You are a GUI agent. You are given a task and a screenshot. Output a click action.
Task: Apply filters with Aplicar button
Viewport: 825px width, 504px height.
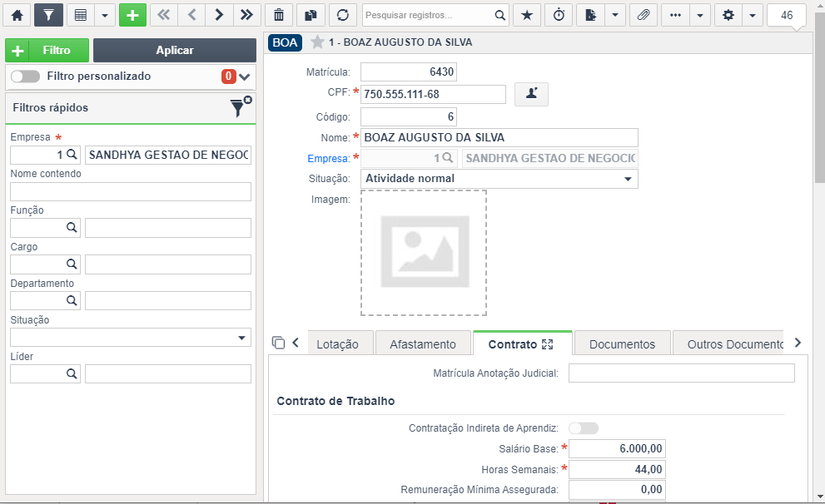pos(175,51)
